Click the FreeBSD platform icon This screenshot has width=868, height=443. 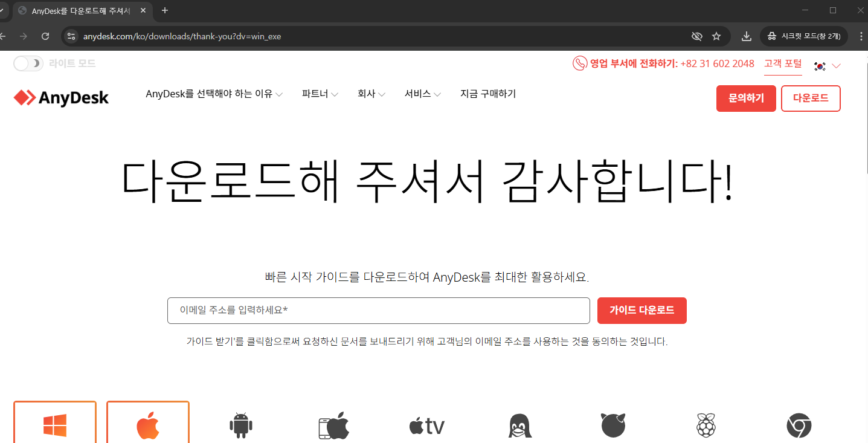612,425
